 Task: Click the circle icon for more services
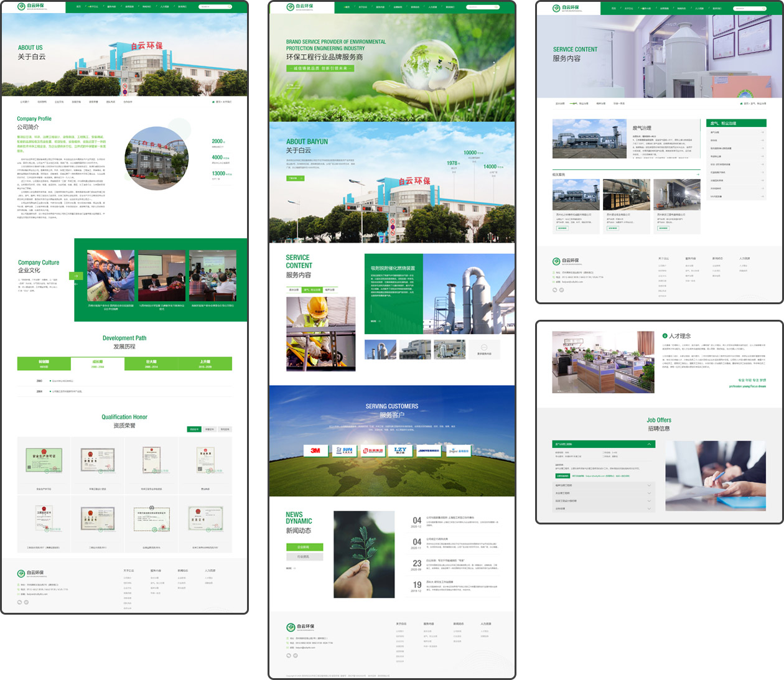[484, 348]
